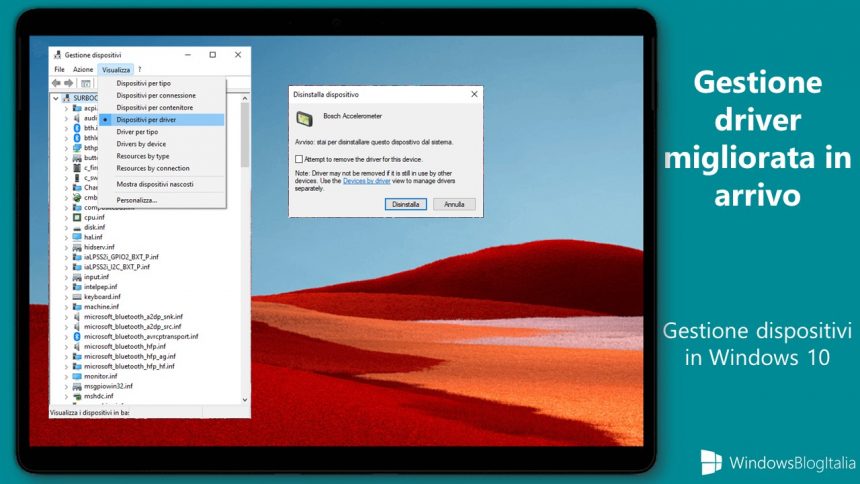This screenshot has width=860, height=484.
Task: Select Dispositivi per tipo view option
Action: [x=143, y=83]
